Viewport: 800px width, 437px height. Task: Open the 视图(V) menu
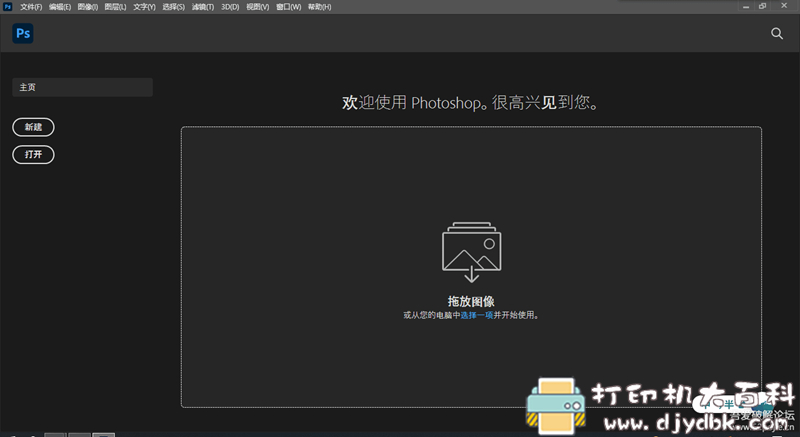258,7
